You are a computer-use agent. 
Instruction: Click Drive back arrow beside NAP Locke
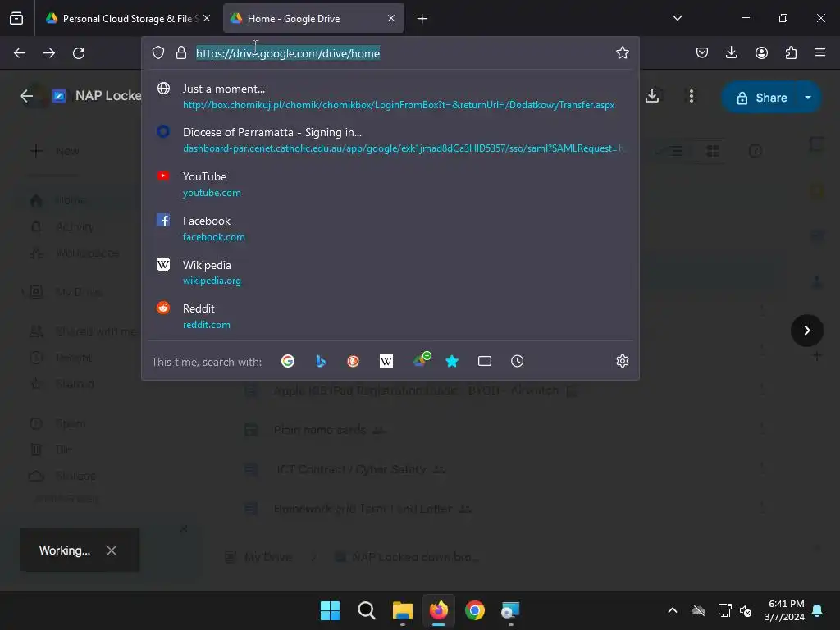coord(26,96)
